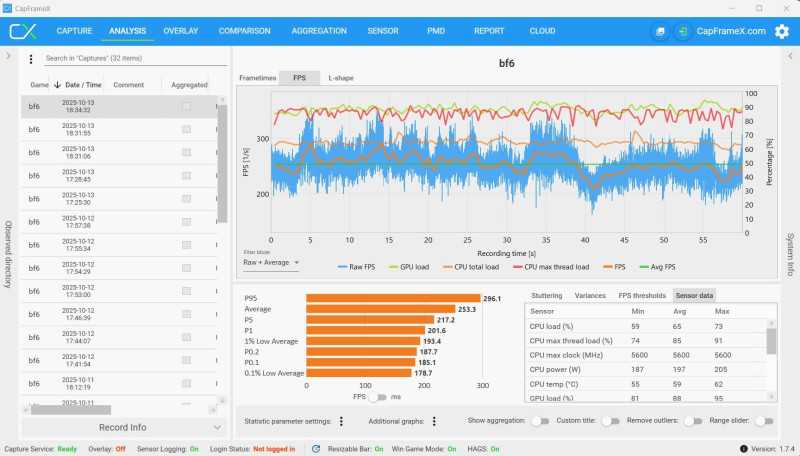Enable the Show aggregation switch
The width and height of the screenshot is (800, 456).
(539, 421)
